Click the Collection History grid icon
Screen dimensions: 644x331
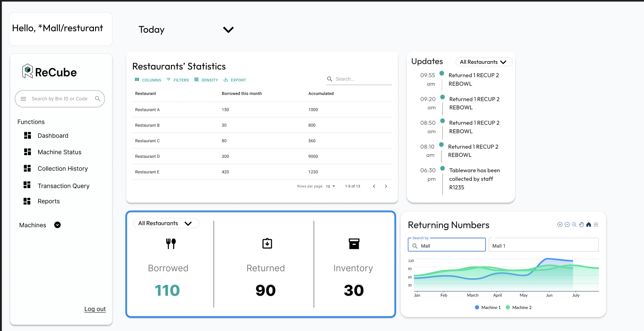28,168
